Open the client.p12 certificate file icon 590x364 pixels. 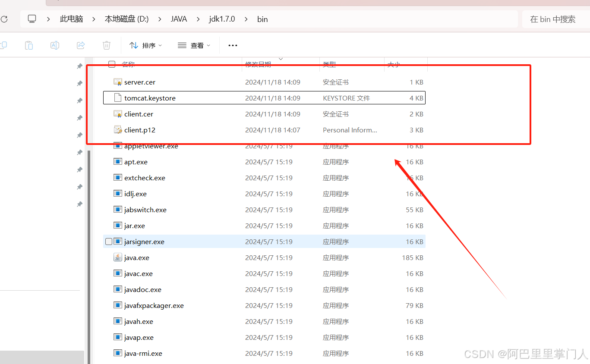pos(117,129)
